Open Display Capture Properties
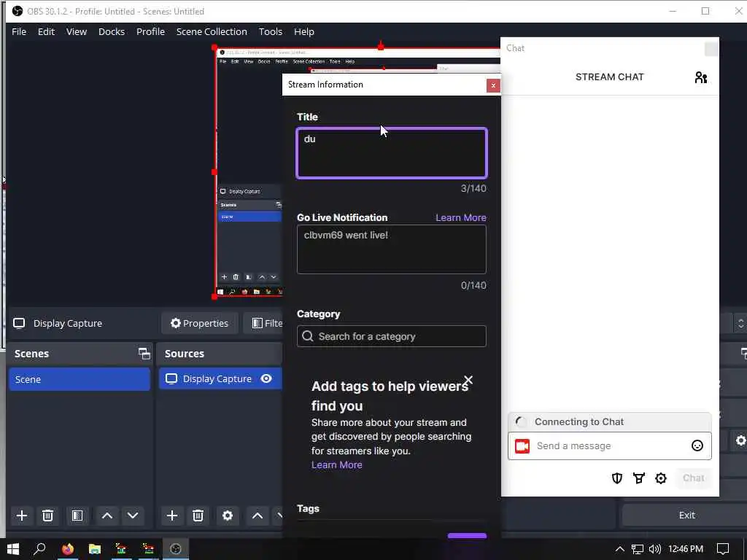Screen dimensions: 747x560 click(x=200, y=323)
